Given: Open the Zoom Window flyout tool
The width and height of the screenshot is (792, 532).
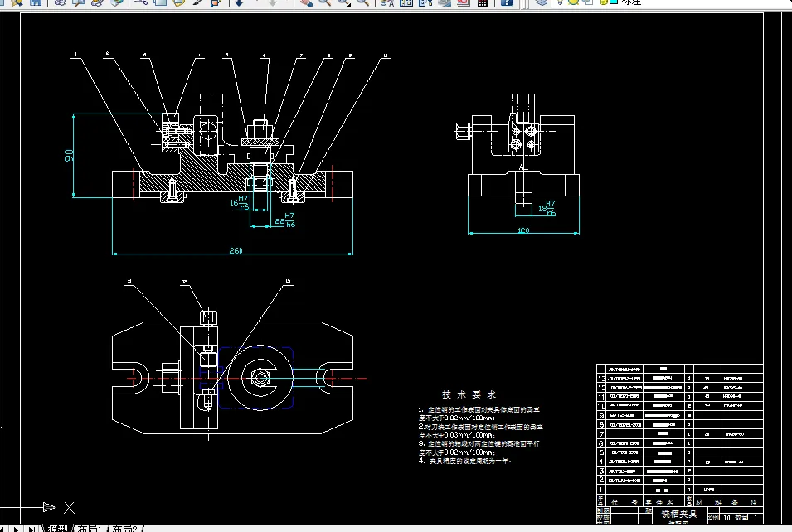Looking at the screenshot, I should 344,2.
